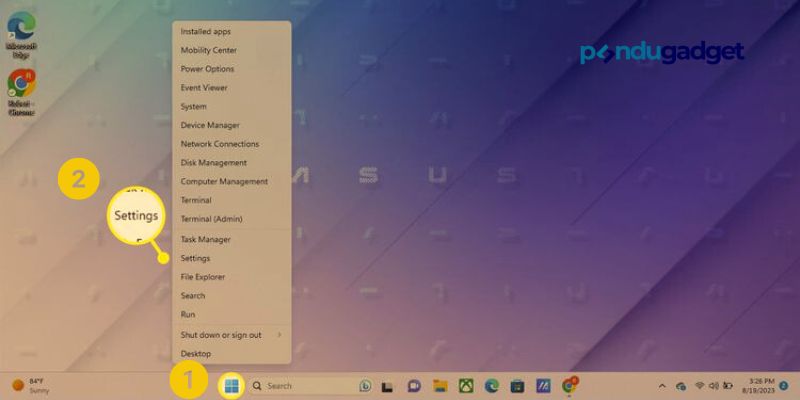Open Task View on the taskbar

(387, 387)
